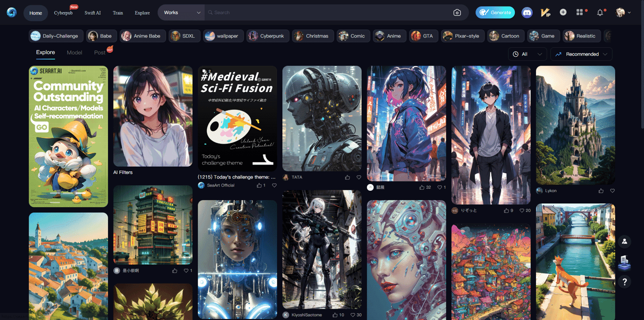Click the teal Generate button

point(495,12)
